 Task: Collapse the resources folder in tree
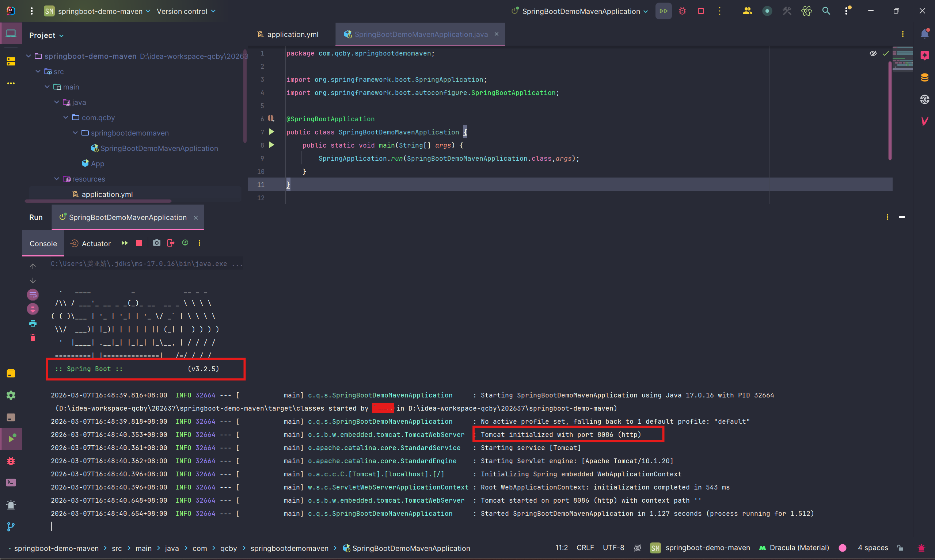(57, 179)
